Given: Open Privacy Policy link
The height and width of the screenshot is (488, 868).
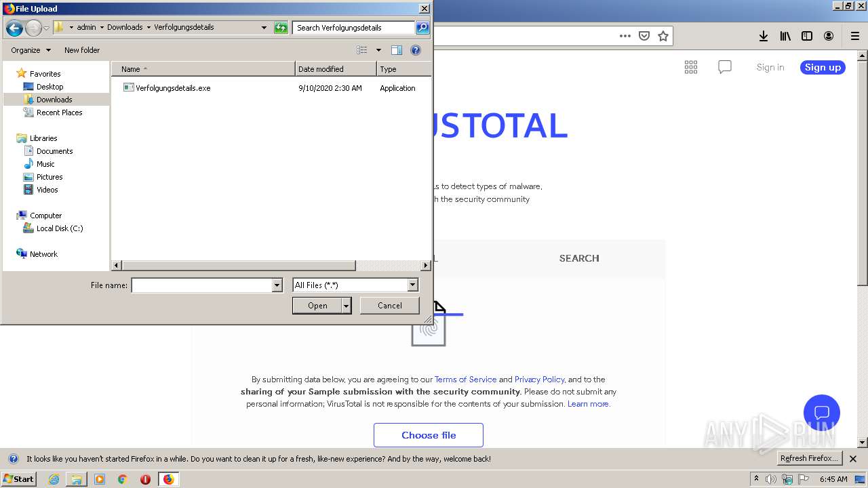Looking at the screenshot, I should [x=539, y=380].
